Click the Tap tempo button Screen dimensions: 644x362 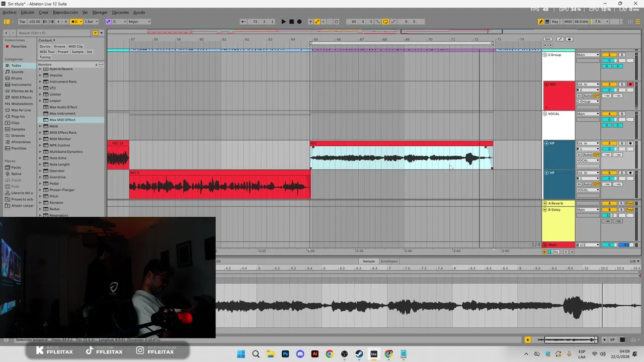tap(22, 22)
